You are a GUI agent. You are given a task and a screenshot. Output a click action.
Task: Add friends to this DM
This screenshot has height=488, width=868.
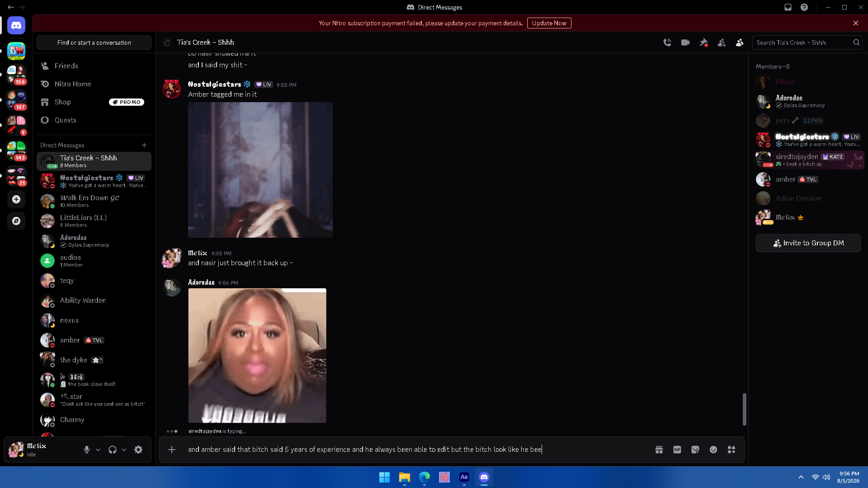point(722,42)
